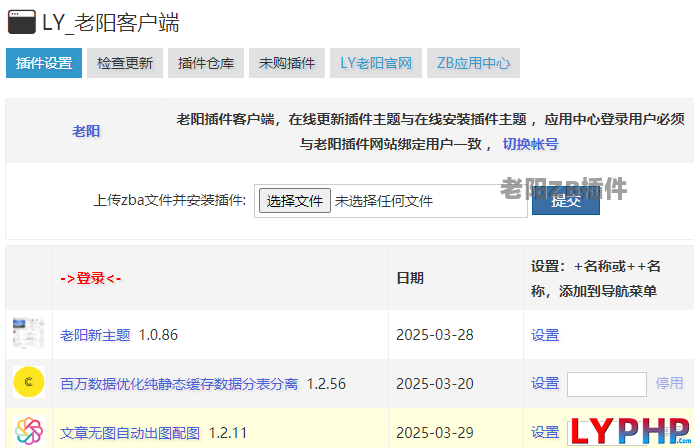Click the red 登录 login link
694x448 pixels.
90,278
